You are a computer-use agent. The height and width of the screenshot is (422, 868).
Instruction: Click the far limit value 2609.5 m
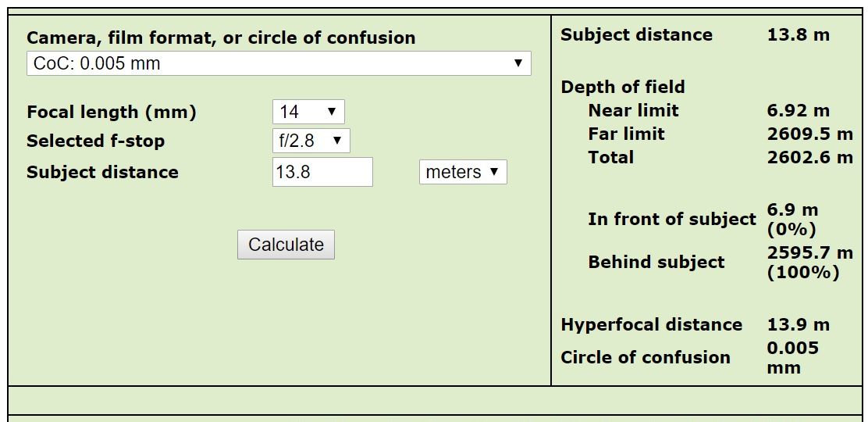pos(809,134)
